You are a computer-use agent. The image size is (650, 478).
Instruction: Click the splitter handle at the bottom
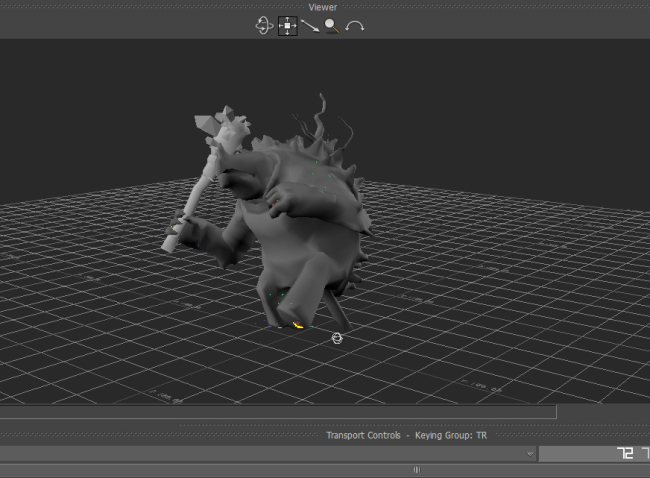point(416,469)
